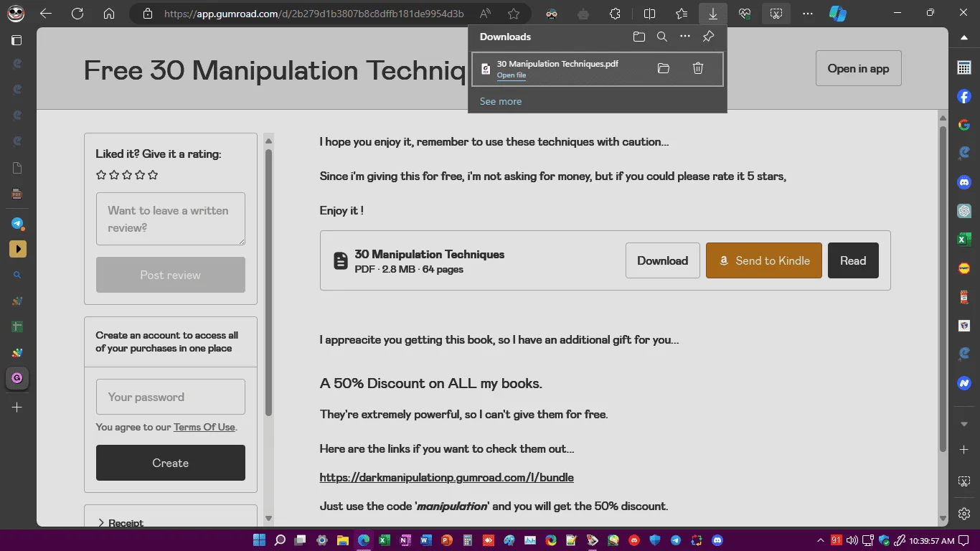Viewport: 980px width, 551px height.
Task: Search downloads using the magnifier icon
Action: tap(662, 37)
